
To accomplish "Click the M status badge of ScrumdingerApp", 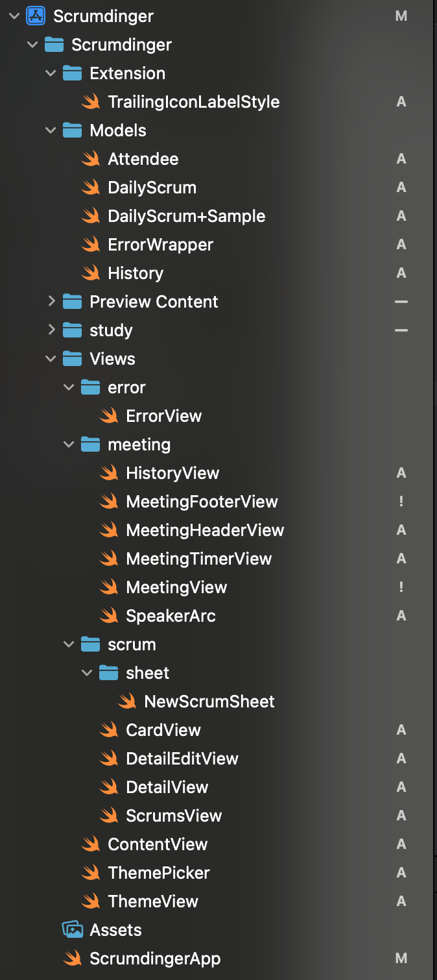I will 401,959.
